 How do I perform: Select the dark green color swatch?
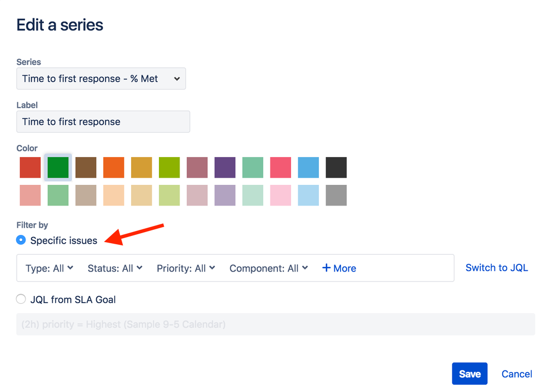(58, 167)
